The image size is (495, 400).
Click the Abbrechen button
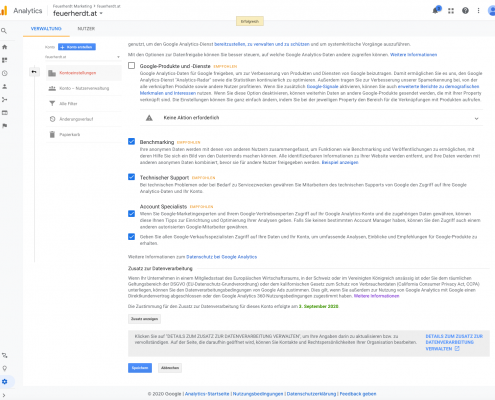point(170,368)
